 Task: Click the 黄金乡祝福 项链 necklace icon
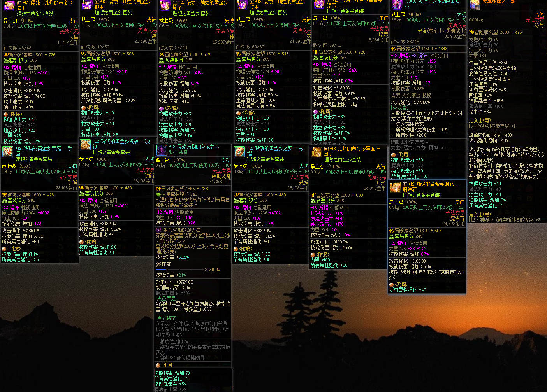[x=85, y=145]
